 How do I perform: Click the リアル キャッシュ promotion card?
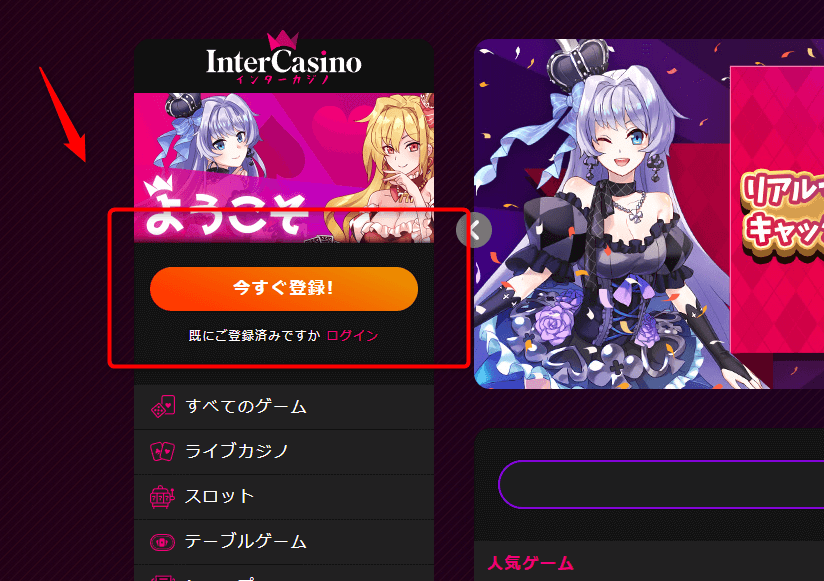click(x=777, y=210)
